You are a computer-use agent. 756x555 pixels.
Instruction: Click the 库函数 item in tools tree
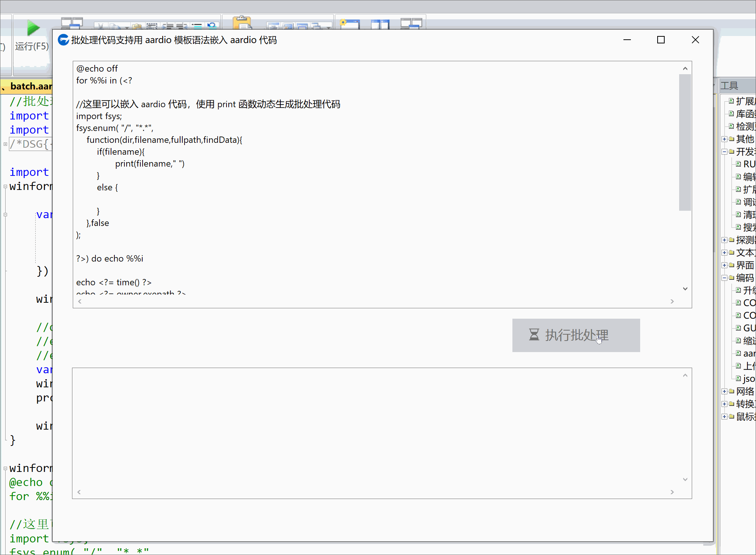745,114
